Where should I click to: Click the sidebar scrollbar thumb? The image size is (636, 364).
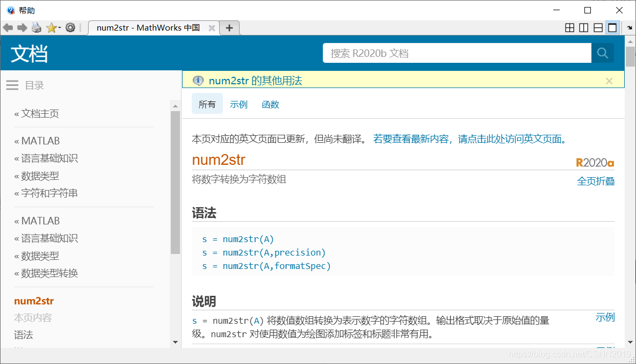[175, 183]
